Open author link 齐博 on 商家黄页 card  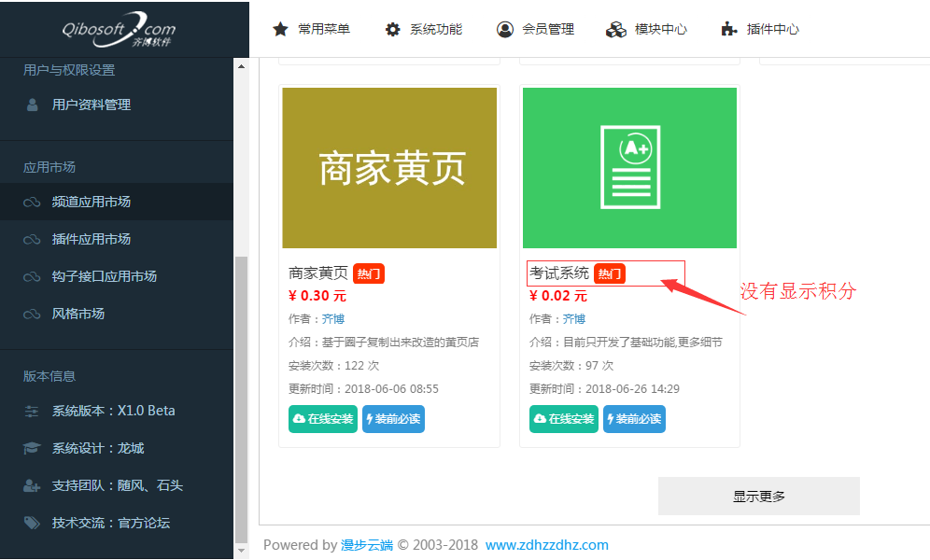pos(333,319)
